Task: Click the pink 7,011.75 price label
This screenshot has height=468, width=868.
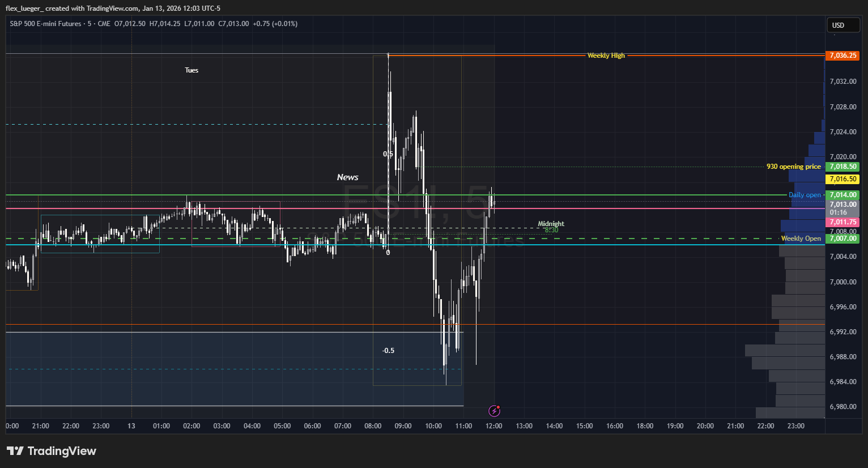Action: (x=843, y=222)
